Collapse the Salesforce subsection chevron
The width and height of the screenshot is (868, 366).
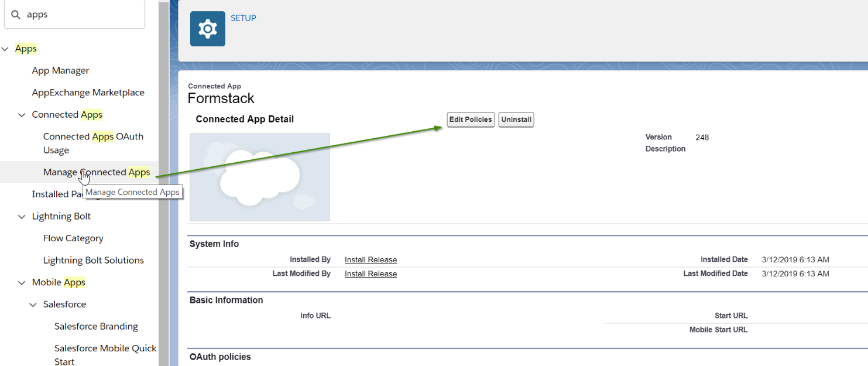[x=33, y=305]
